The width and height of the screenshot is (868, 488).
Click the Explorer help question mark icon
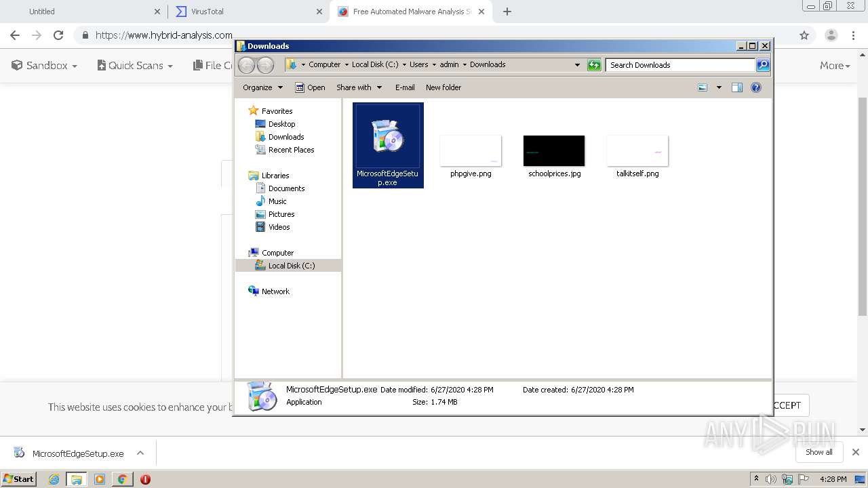click(756, 87)
